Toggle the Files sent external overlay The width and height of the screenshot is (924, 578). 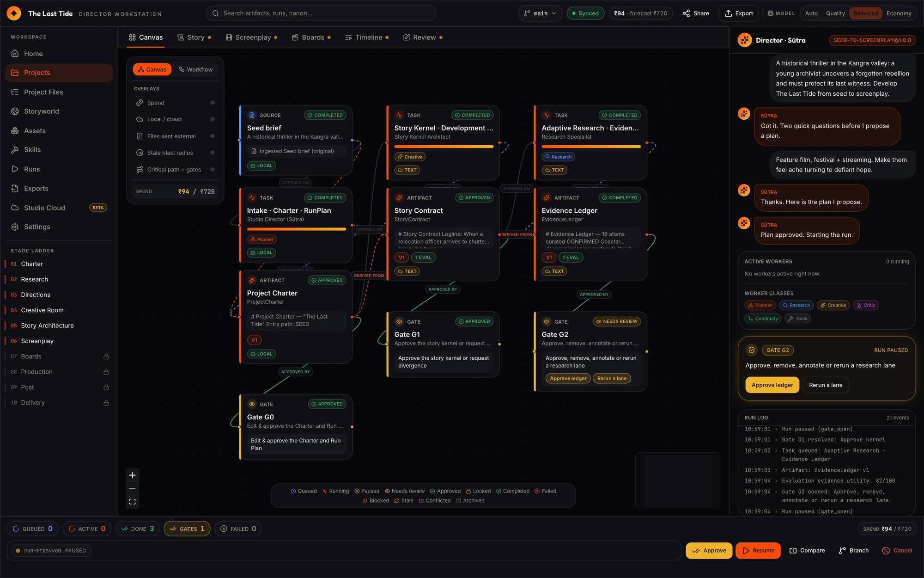(x=175, y=136)
